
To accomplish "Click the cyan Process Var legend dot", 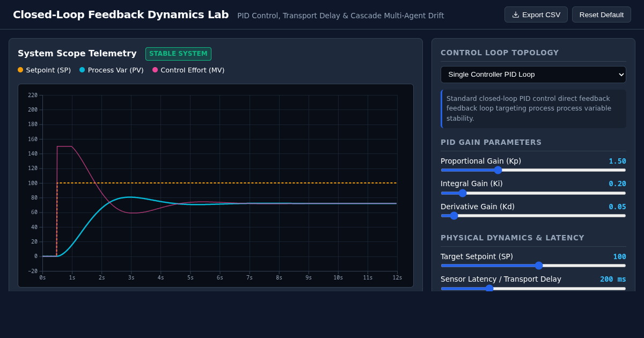I will click(x=82, y=70).
